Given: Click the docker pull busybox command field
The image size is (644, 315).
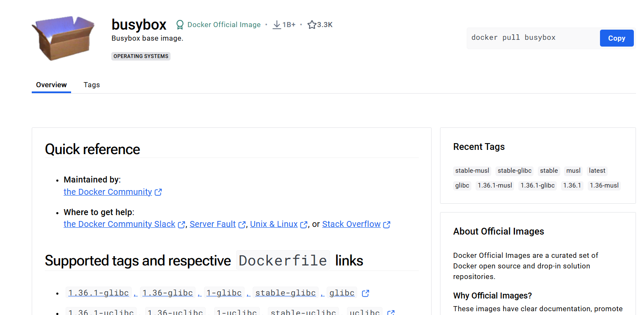Looking at the screenshot, I should coord(520,38).
